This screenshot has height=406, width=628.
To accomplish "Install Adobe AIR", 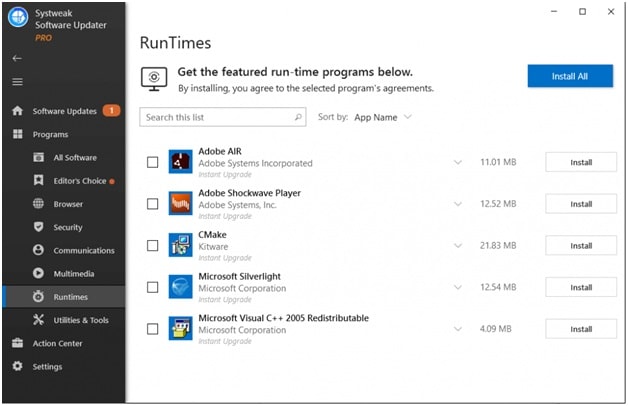I will [581, 162].
